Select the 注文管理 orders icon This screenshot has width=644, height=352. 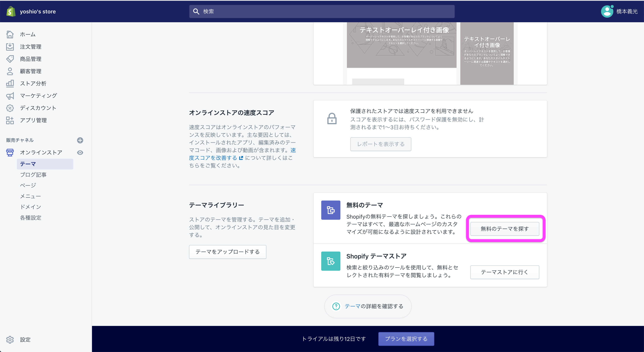tap(10, 47)
